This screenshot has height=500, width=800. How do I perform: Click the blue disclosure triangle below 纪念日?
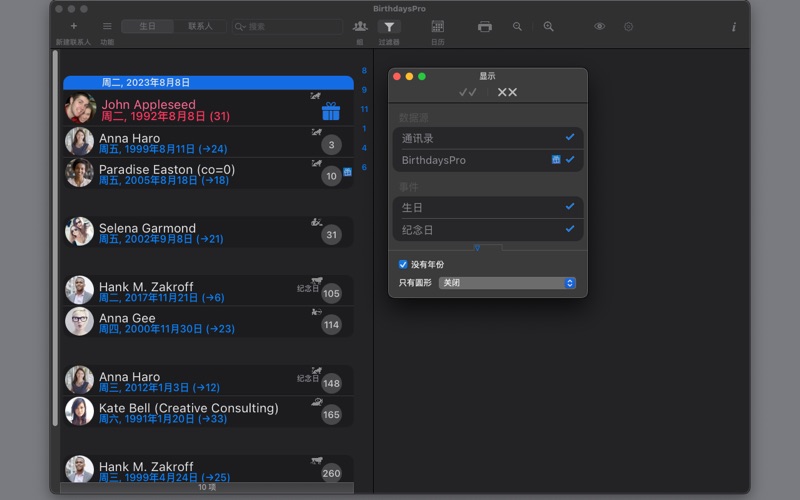coord(477,247)
